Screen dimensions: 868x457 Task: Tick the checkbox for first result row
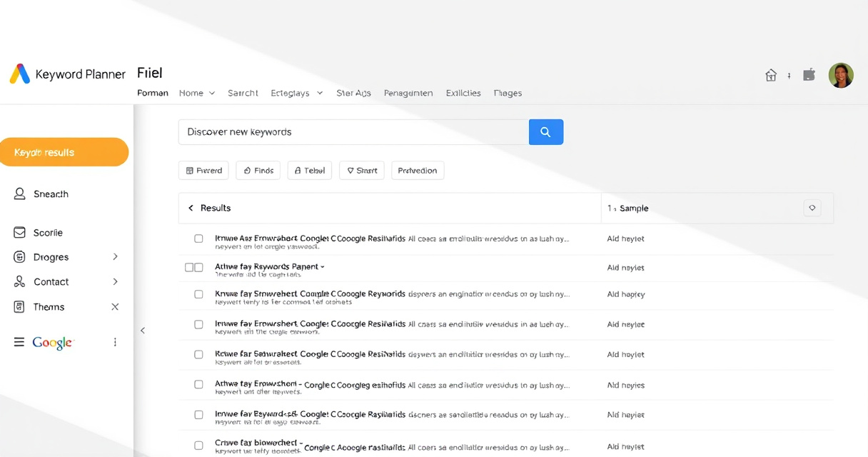pos(199,238)
